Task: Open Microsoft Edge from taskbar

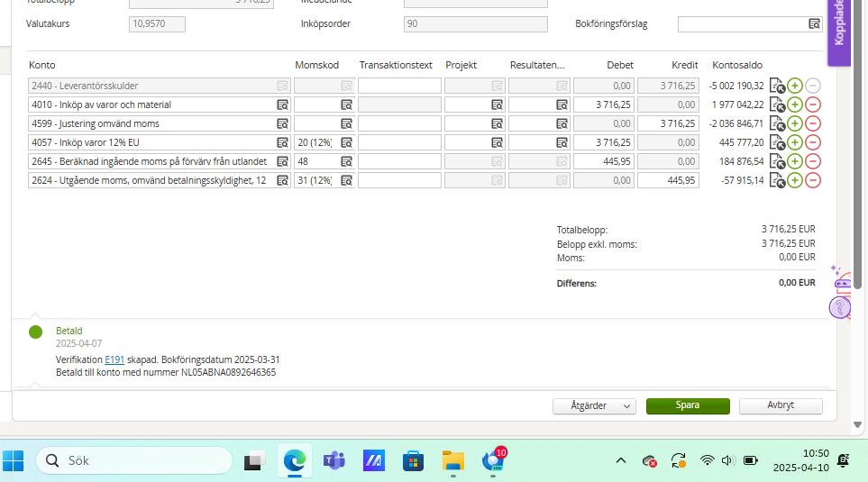Action: click(295, 460)
